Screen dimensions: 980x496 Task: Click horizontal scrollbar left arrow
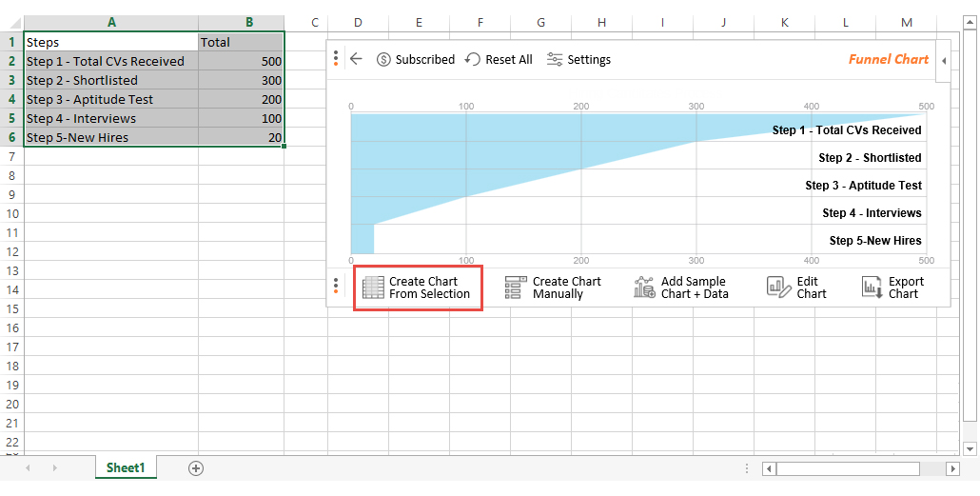770,468
